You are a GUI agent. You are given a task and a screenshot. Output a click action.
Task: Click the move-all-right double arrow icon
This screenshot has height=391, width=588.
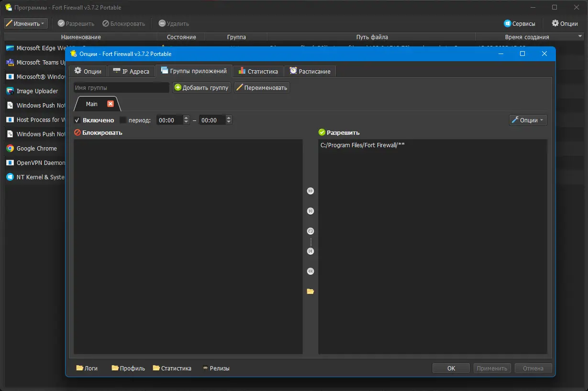(310, 191)
